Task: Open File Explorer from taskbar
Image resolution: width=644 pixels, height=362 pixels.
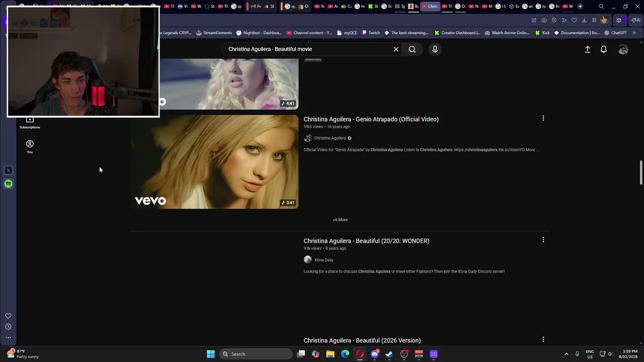Action: point(330,354)
